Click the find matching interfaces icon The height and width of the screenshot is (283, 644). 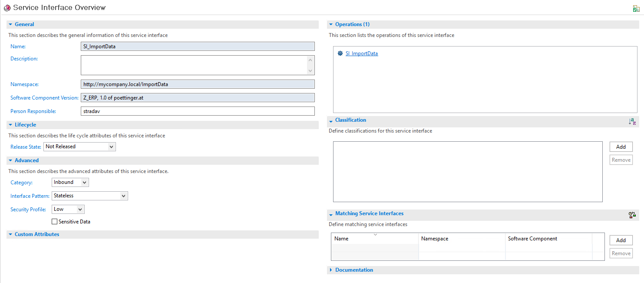[x=632, y=215]
